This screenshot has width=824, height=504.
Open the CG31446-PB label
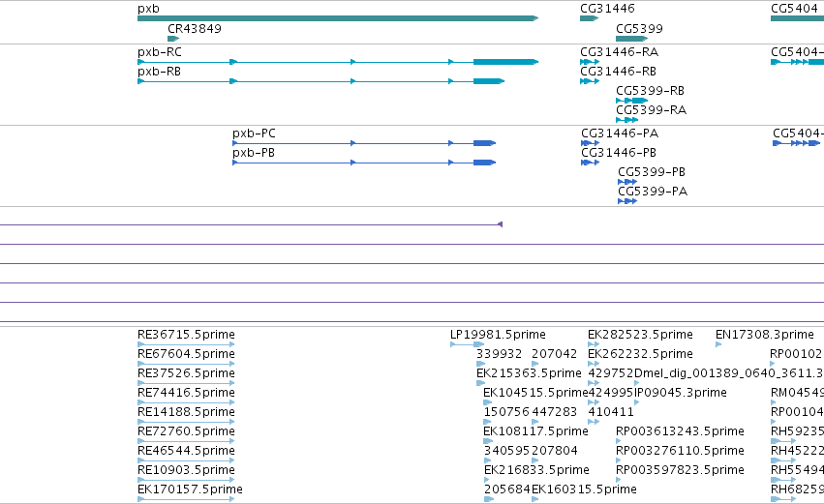point(619,153)
